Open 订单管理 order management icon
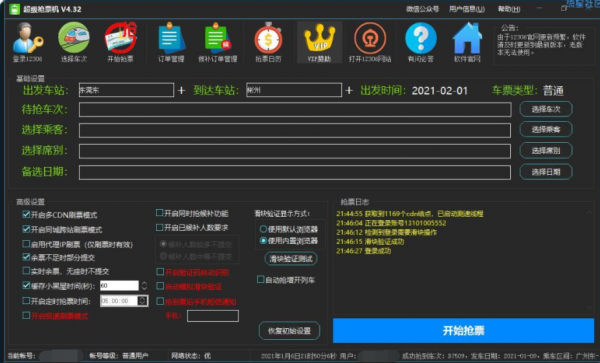This screenshot has width=600, height=363. tap(171, 42)
